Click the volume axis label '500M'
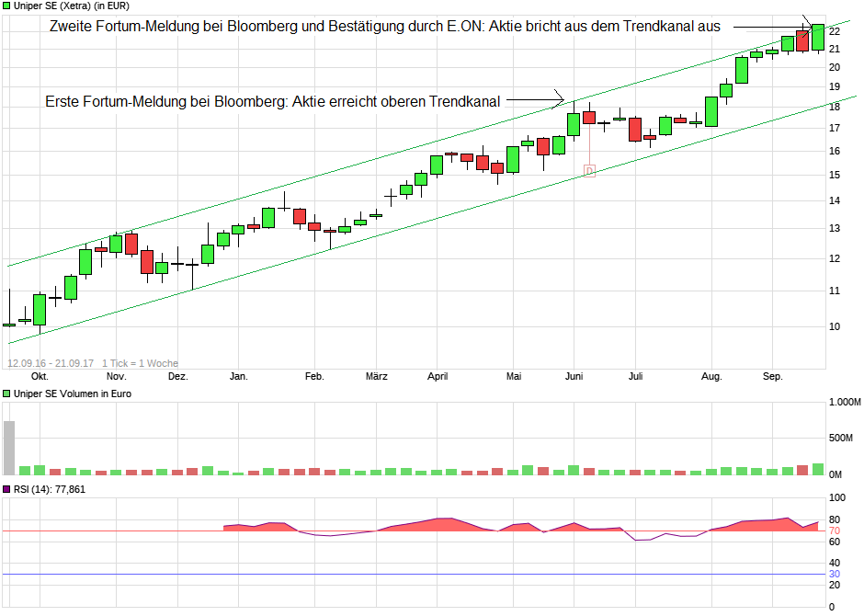This screenshot has width=864, height=616. 841,438
